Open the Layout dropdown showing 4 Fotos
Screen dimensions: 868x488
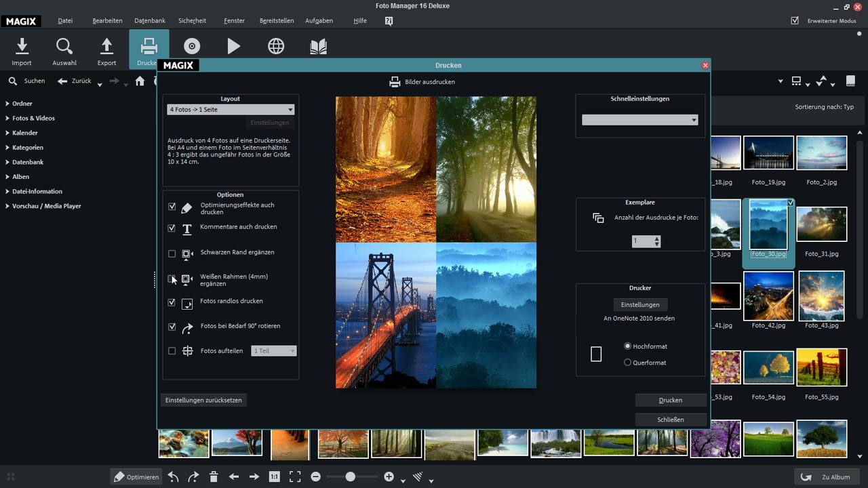click(x=230, y=109)
